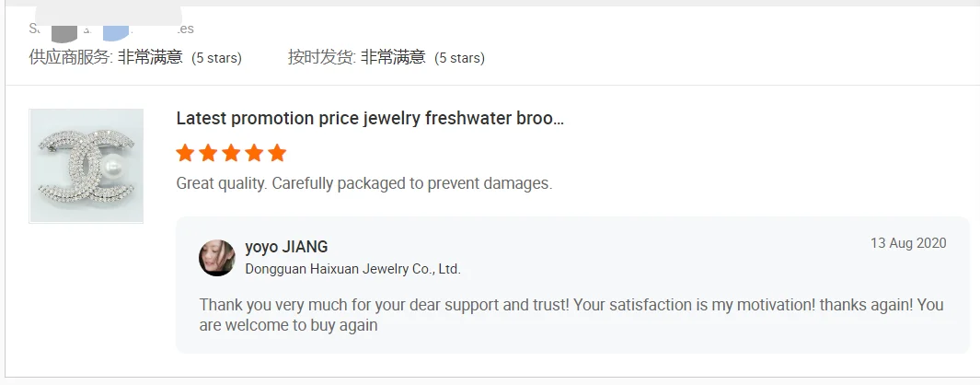Click the 按时发货 rating label
The image size is (980, 385).
point(321,58)
